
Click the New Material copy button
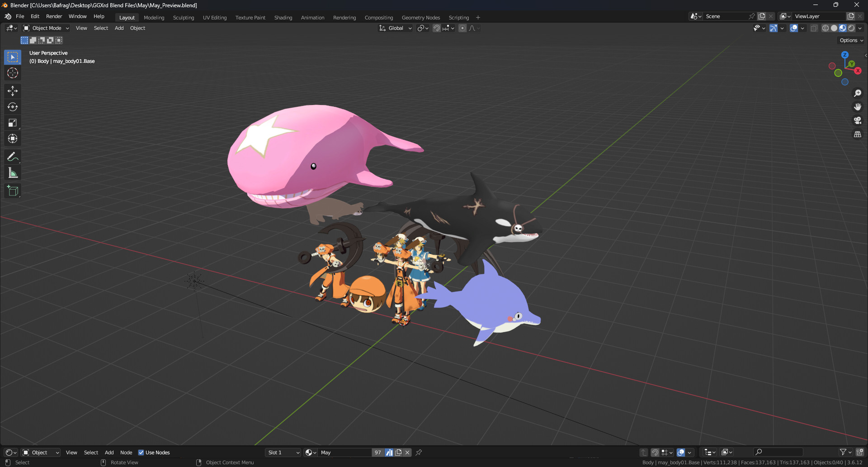pyautogui.click(x=398, y=453)
